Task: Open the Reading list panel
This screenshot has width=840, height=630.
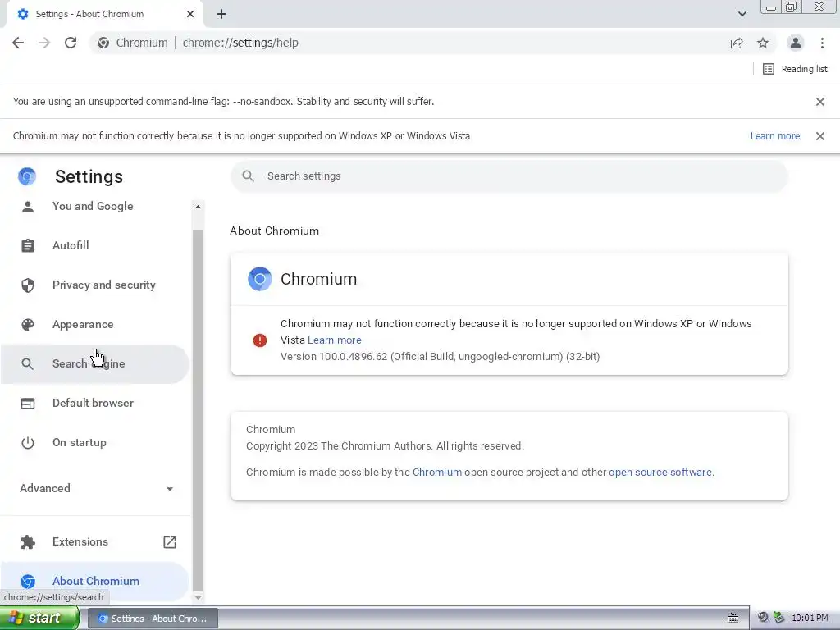Action: [x=795, y=69]
